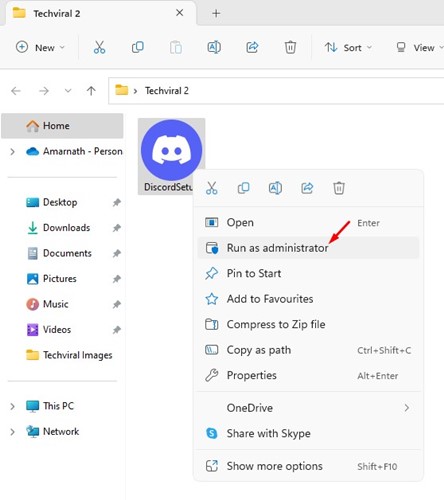Open the New dropdown menu
This screenshot has height=500, width=444.
40,47
